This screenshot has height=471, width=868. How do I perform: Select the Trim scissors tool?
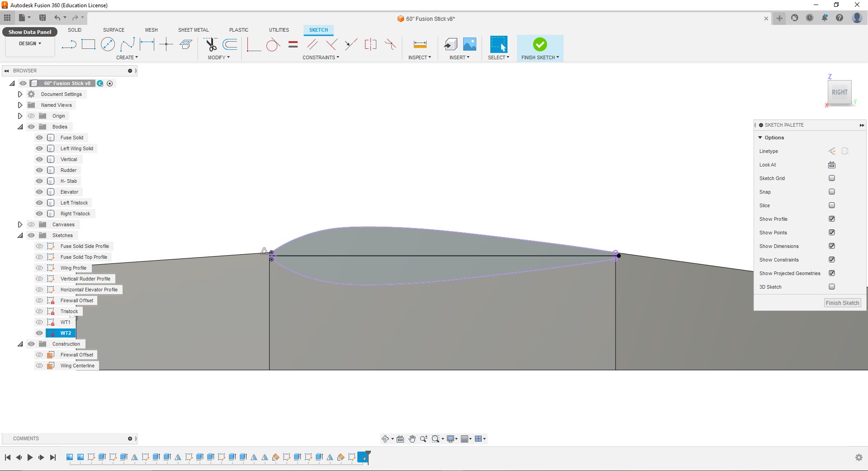[x=211, y=44]
